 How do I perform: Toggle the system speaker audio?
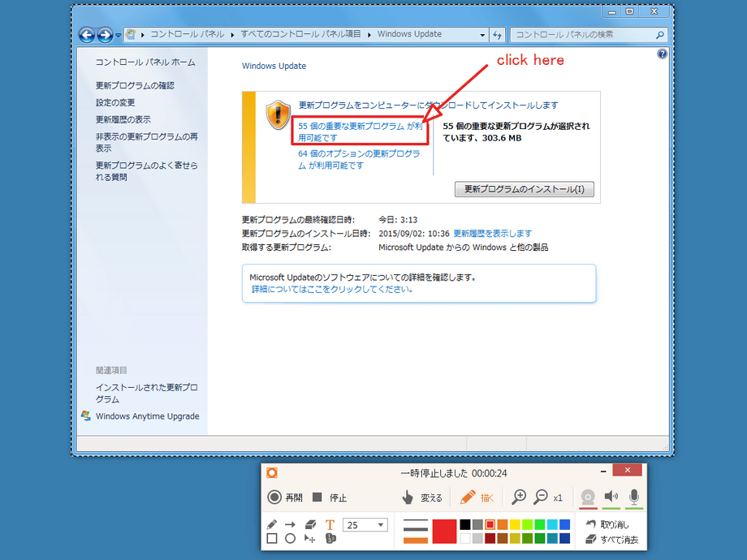(611, 498)
